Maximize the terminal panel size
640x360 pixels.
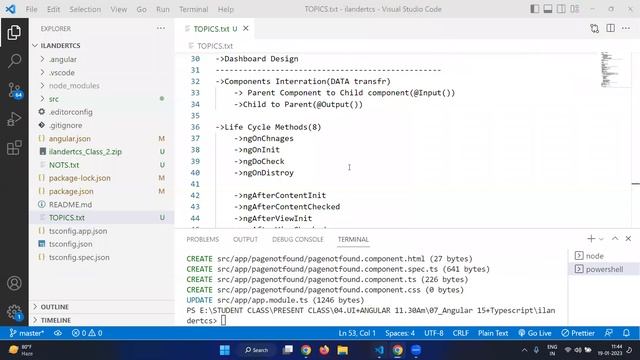click(x=615, y=239)
